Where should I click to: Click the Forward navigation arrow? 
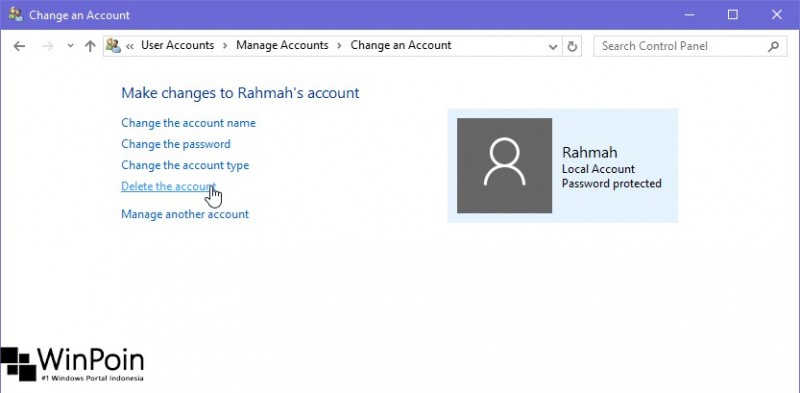point(48,46)
